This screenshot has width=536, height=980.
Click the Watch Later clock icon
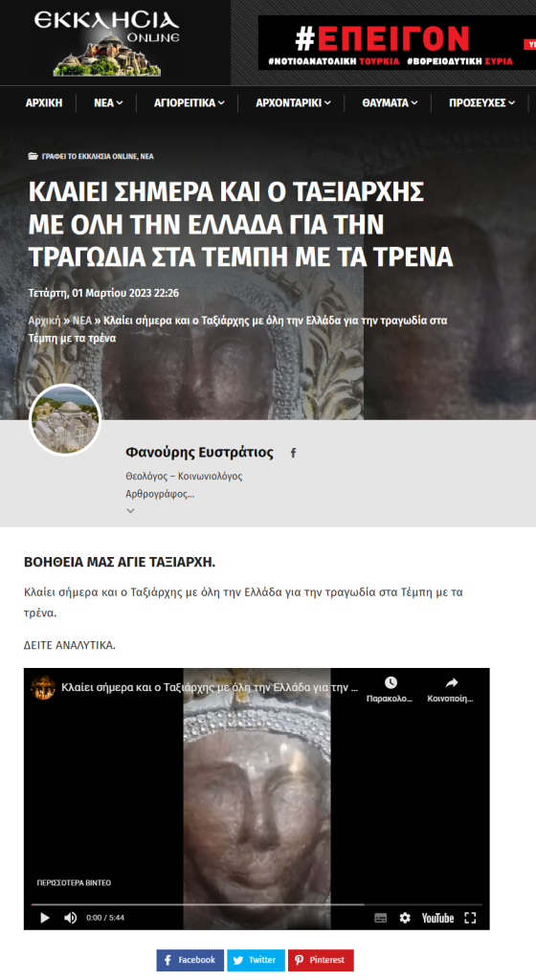(391, 682)
